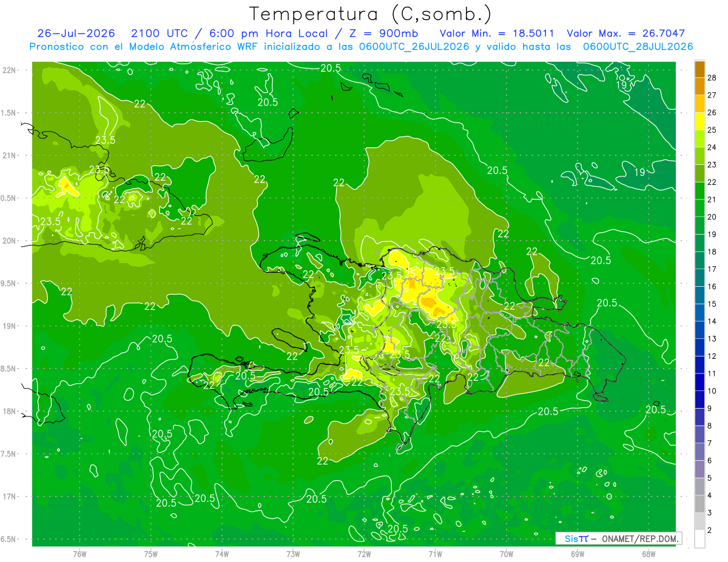This screenshot has height=562, width=728.
Task: Pick the legend swatch between 22 and 23
Action: (699, 173)
